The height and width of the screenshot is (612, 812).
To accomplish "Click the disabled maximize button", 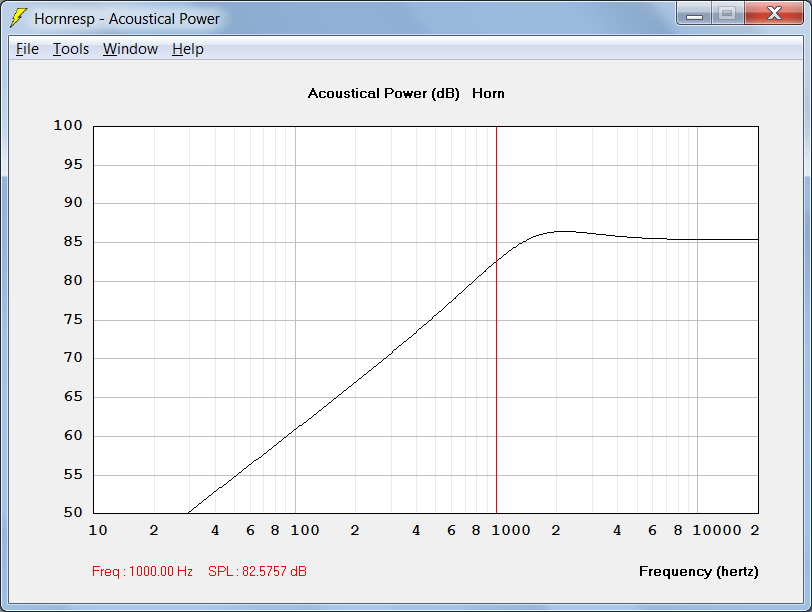I will pyautogui.click(x=728, y=13).
